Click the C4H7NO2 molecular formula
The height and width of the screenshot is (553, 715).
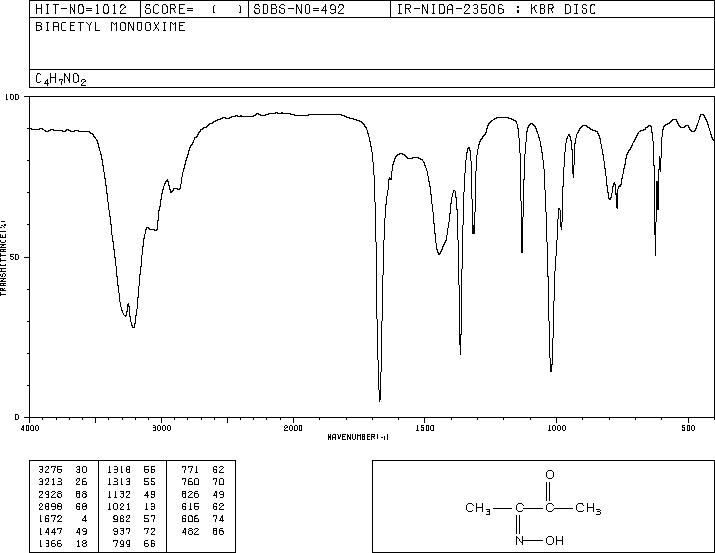pos(61,79)
